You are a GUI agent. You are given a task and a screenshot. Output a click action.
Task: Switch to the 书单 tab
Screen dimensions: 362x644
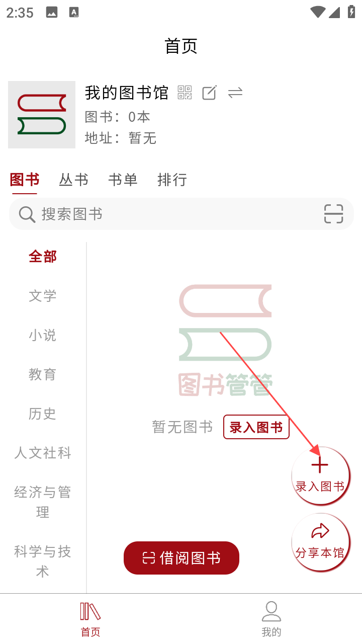point(123,180)
